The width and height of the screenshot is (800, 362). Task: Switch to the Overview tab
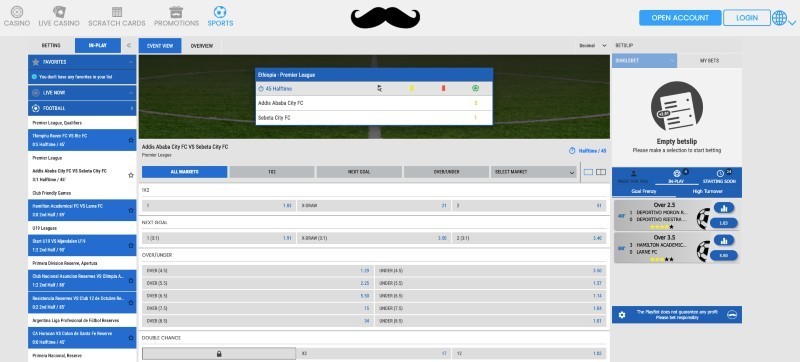point(202,46)
